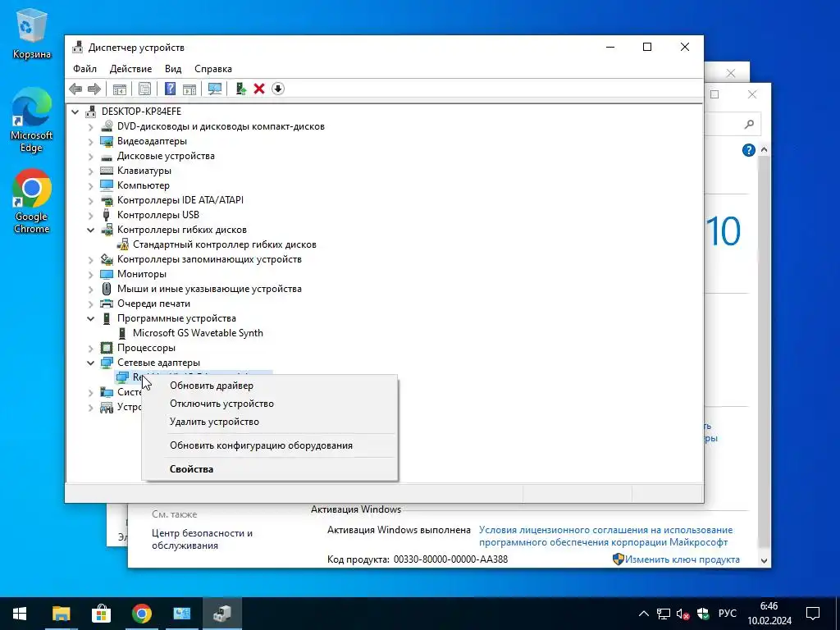840x630 pixels.
Task: Collapse Программные устройства node
Action: tap(90, 319)
